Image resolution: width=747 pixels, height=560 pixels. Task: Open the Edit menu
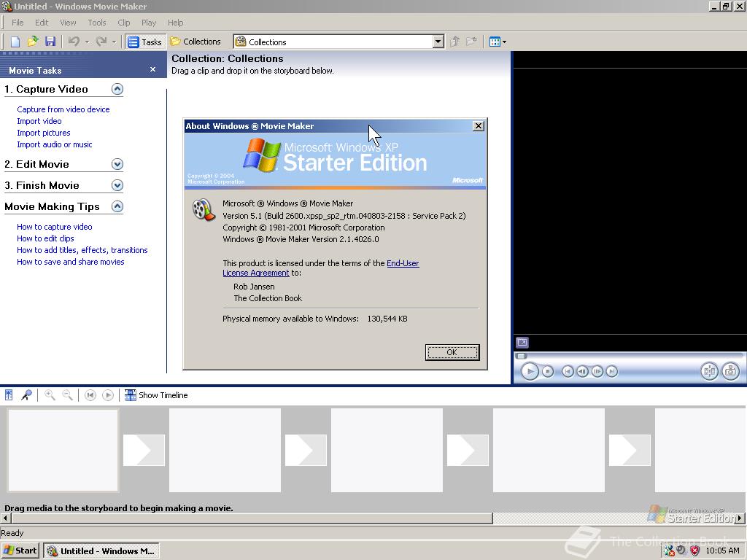click(x=42, y=23)
